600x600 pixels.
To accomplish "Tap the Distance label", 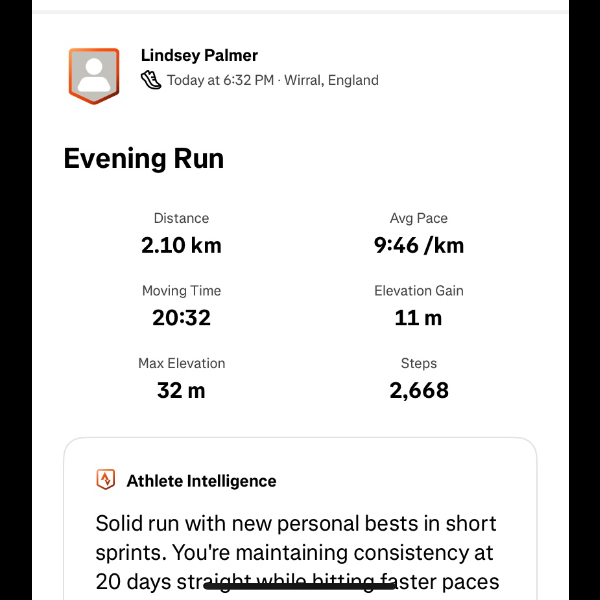I will 181,218.
